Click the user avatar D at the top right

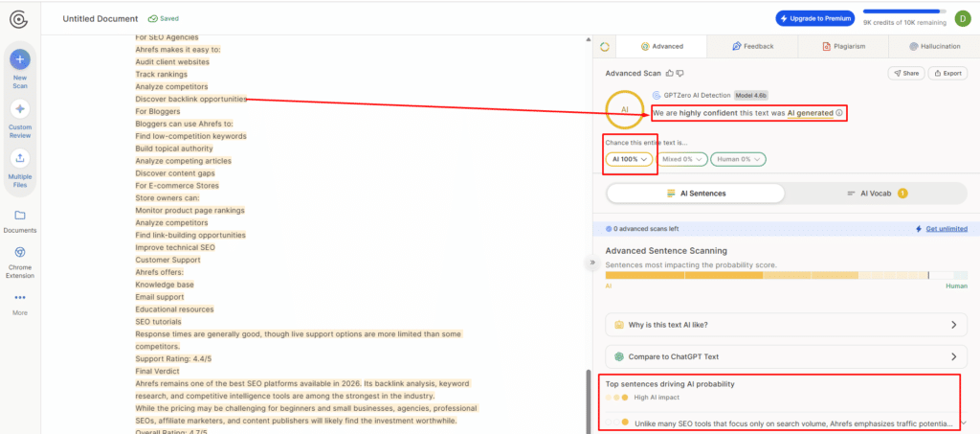(963, 19)
